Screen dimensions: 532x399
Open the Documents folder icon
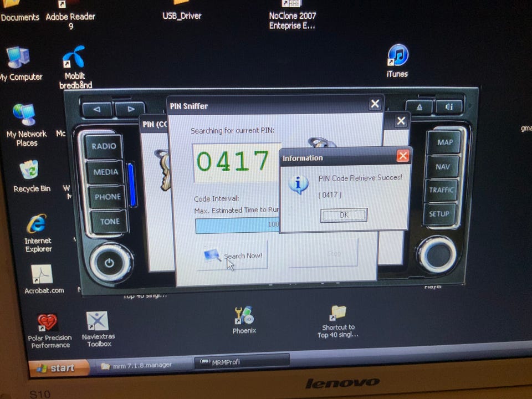coord(20,11)
